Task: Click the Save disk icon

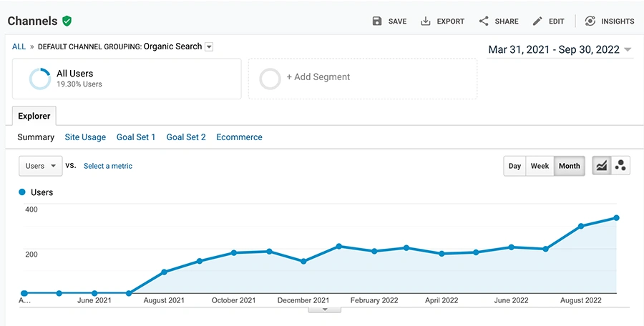Action: coord(377,21)
